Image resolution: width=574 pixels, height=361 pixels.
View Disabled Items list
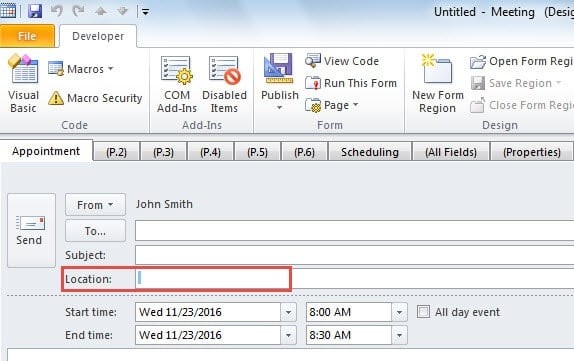click(224, 84)
